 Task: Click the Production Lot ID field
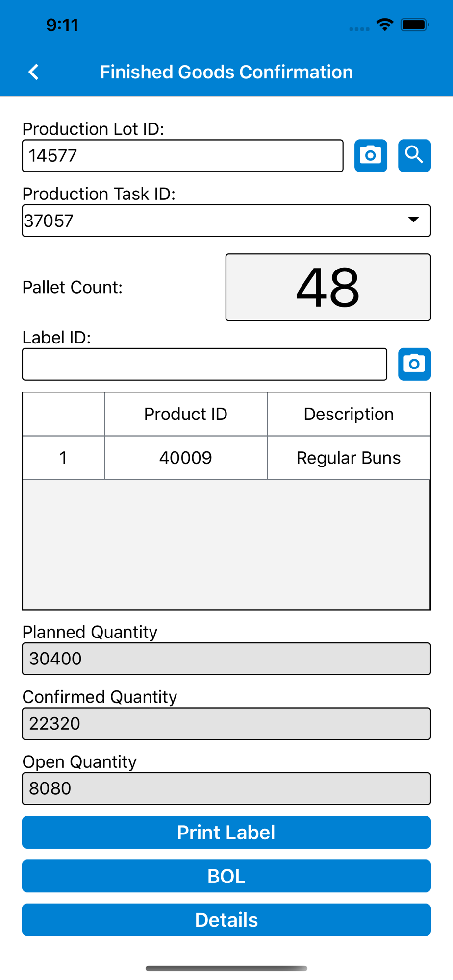tap(182, 156)
